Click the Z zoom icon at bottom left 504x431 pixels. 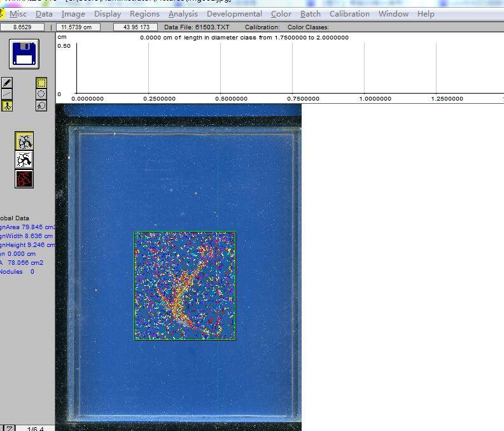coord(10,428)
